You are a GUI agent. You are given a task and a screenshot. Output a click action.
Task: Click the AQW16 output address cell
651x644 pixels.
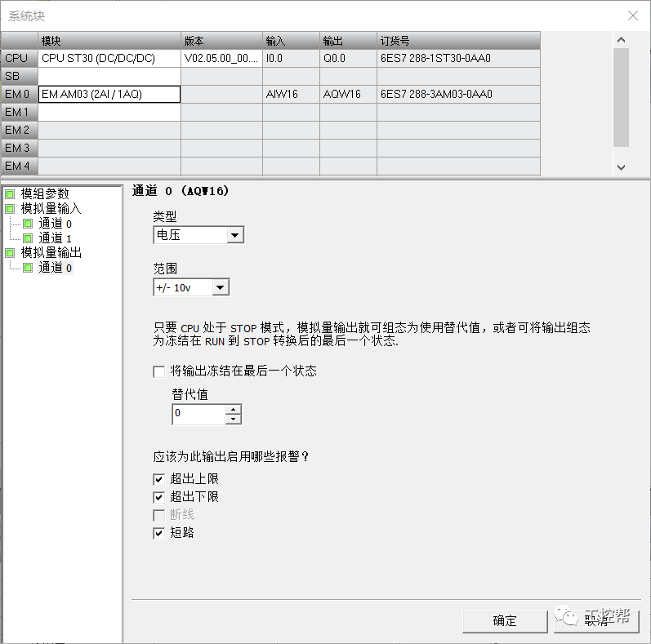coord(348,94)
